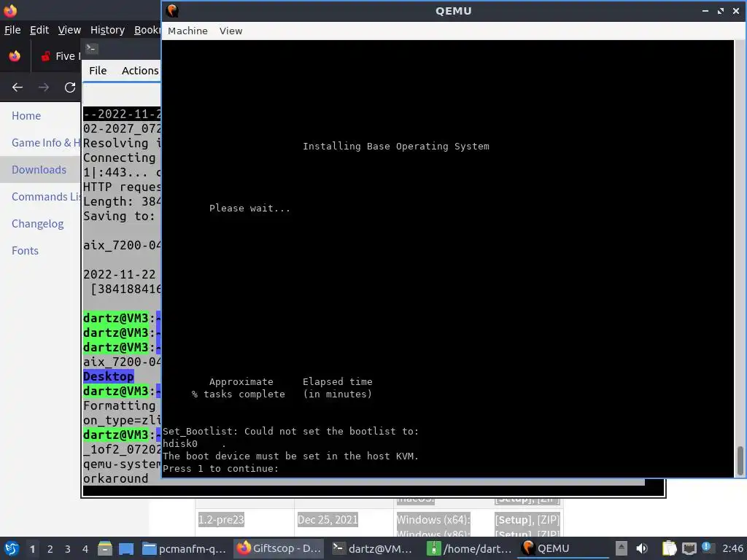
Task: Open the Commands List sidebar link
Action: point(46,197)
